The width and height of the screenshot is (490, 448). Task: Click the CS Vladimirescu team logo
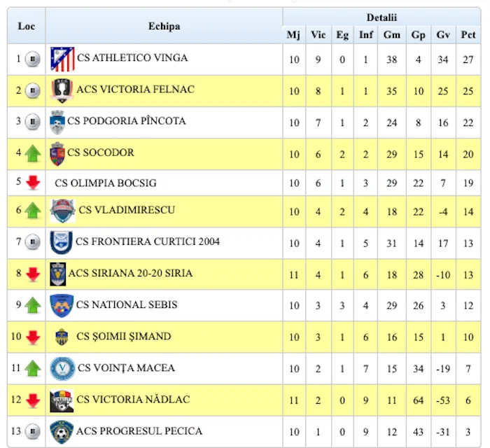62,211
